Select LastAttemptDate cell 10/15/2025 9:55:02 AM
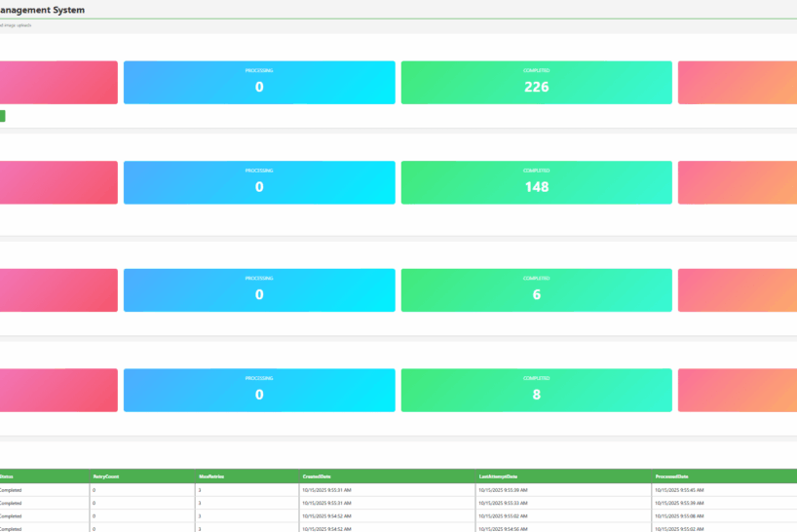797x532 pixels. tap(563, 515)
